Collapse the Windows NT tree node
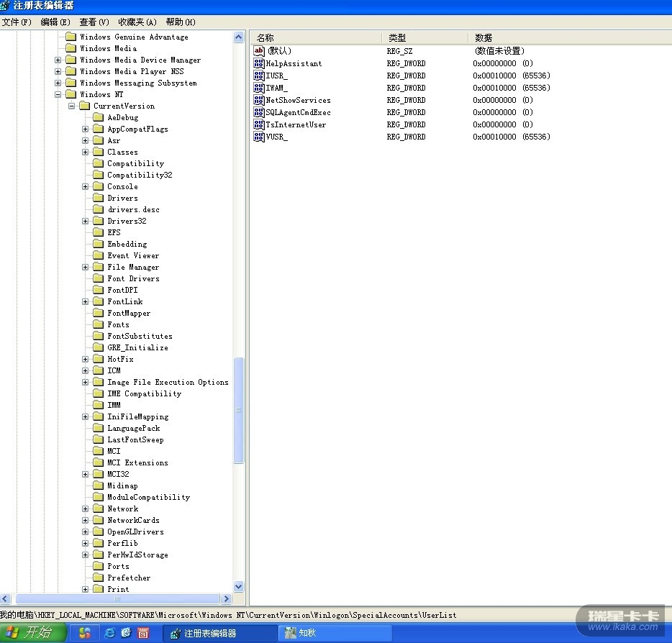The height and width of the screenshot is (643, 672). click(58, 94)
